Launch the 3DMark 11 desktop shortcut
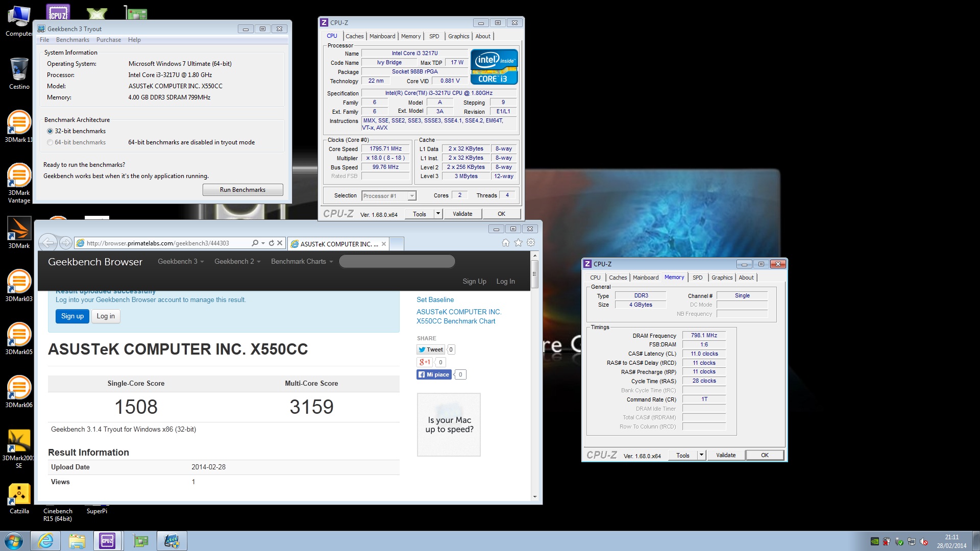 pyautogui.click(x=19, y=127)
